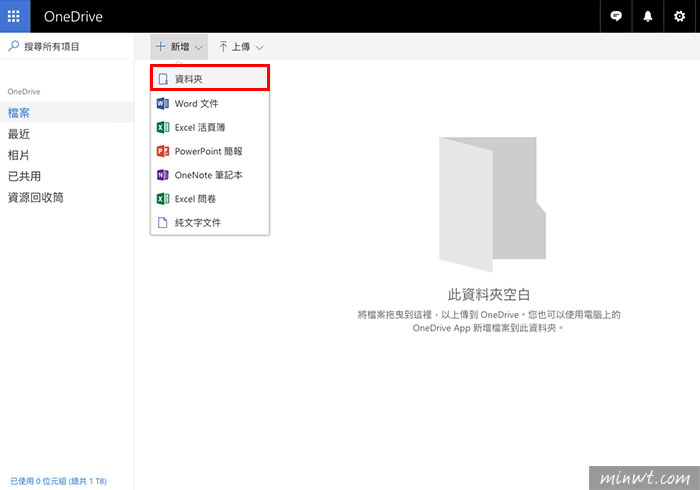Viewport: 700px width, 490px height.
Task: Open the chat feedback icon
Action: click(x=616, y=17)
